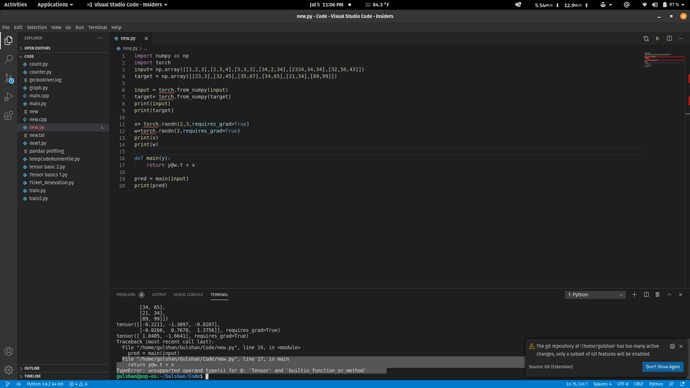Click the feedback icon in status bar

click(672, 384)
